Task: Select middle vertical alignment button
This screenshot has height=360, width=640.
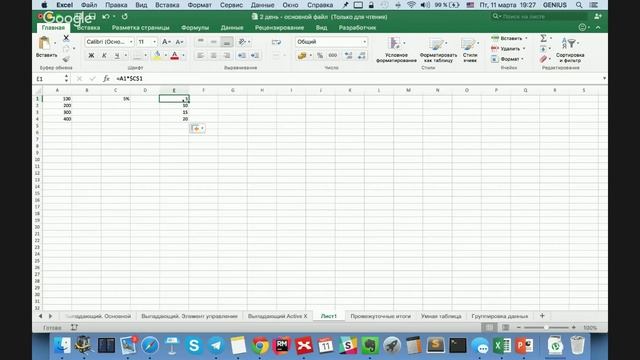Action: (x=213, y=42)
